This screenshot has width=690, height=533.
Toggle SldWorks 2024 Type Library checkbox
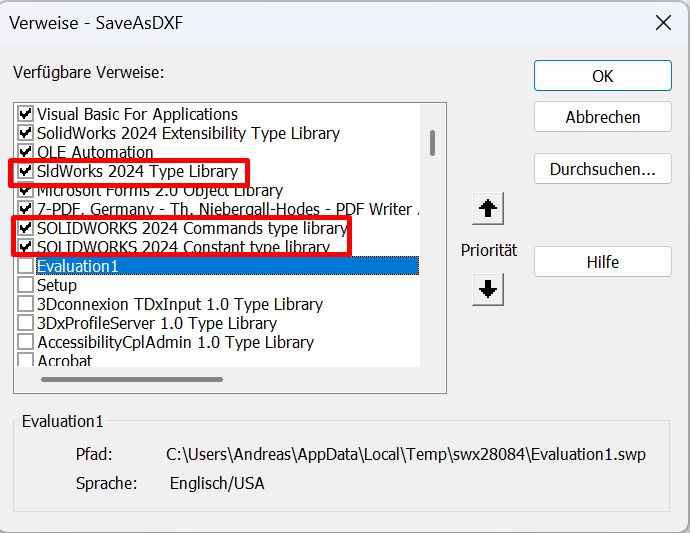tap(25, 171)
